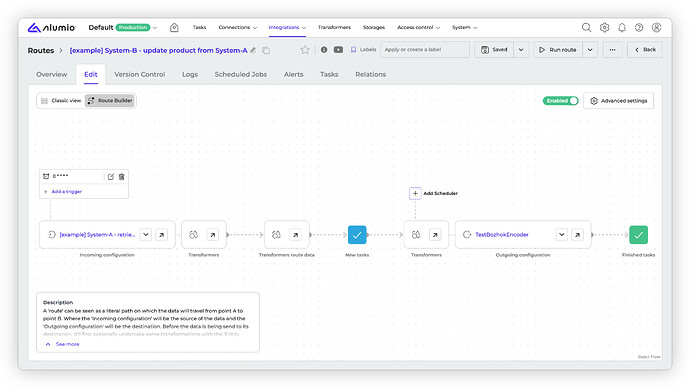Open the user profile icon
This screenshot has height=388, width=690.
pos(656,27)
